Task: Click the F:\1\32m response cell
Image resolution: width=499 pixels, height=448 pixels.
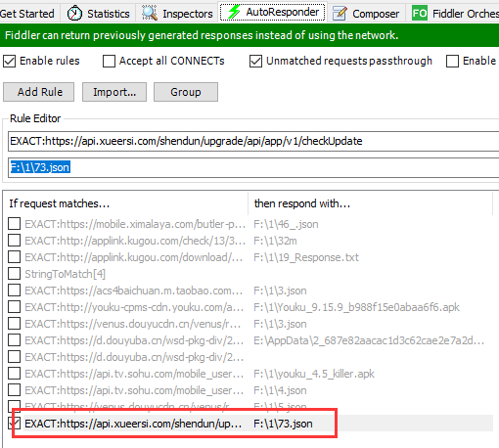Action: (x=275, y=241)
